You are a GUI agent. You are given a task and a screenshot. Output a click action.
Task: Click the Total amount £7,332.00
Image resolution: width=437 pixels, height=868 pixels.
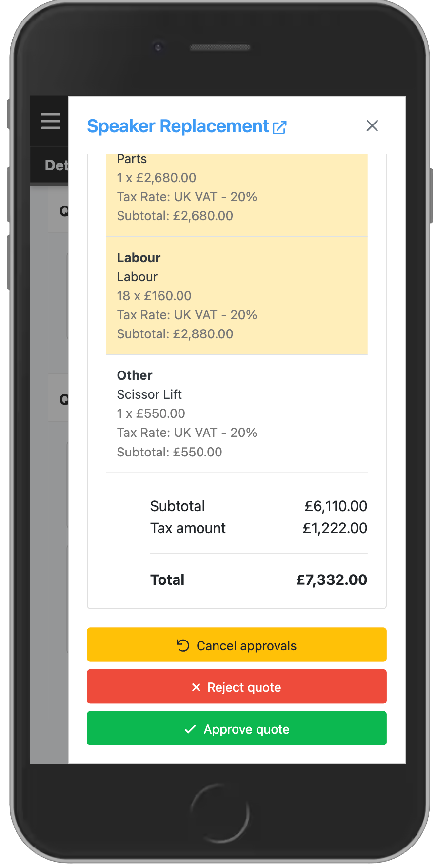tap(332, 580)
